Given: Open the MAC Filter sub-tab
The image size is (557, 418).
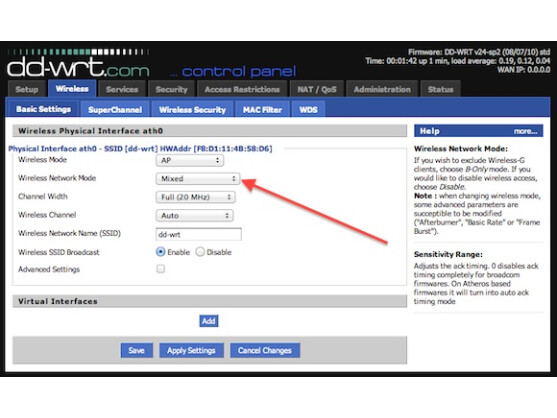Looking at the screenshot, I should tap(262, 109).
